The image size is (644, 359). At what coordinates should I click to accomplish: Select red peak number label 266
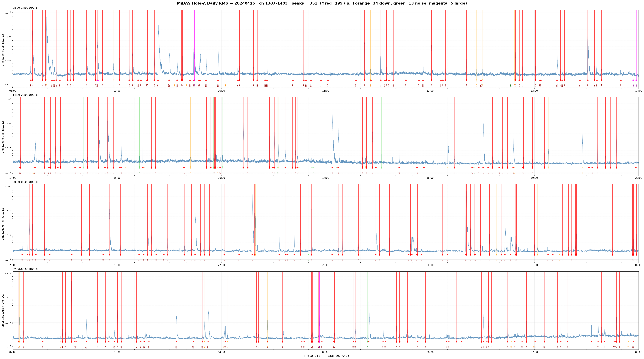click(43, 347)
